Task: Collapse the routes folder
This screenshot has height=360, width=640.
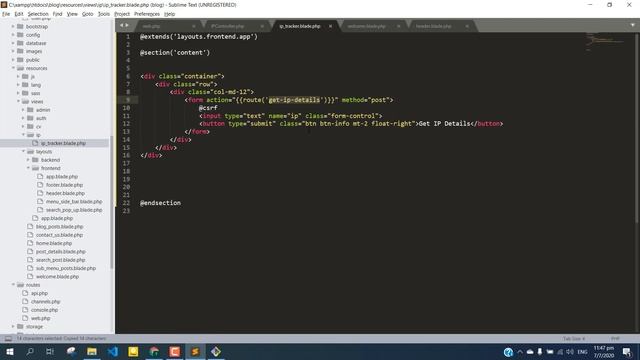Action: pyautogui.click(x=13, y=284)
